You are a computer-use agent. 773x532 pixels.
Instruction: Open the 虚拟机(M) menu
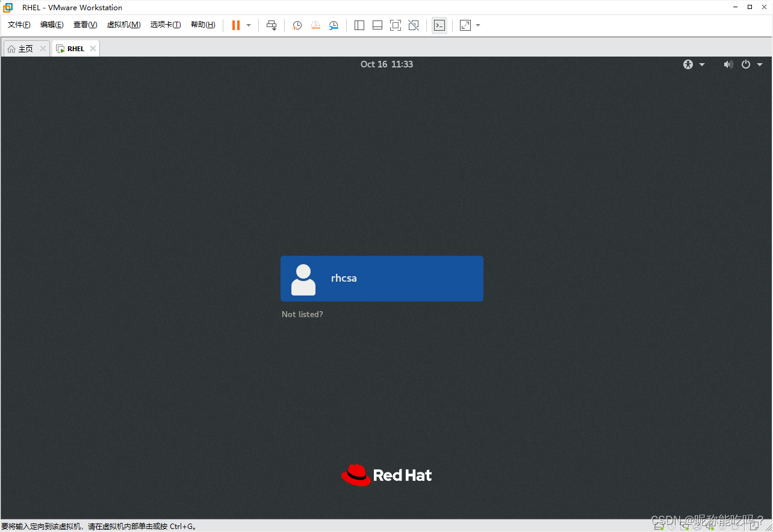pos(123,25)
